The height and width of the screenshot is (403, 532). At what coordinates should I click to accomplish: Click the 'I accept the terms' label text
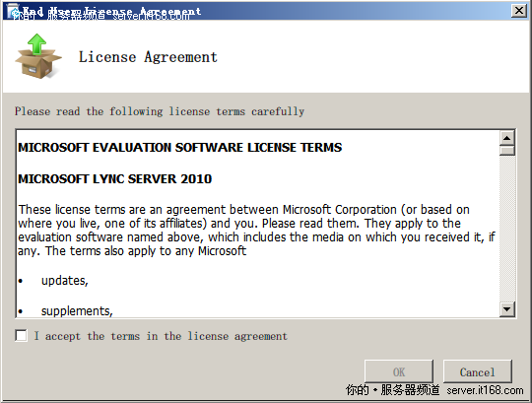(161, 336)
